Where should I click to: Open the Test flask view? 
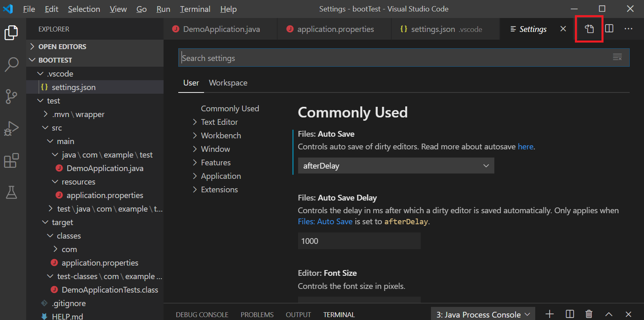(x=11, y=192)
